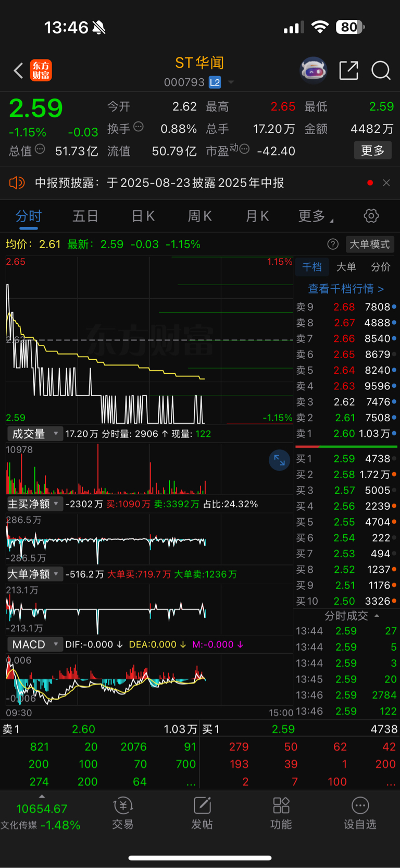Screen dimensions: 400x868
Task: Tap the 买1 2.59 order book row
Action: pyautogui.click(x=346, y=459)
